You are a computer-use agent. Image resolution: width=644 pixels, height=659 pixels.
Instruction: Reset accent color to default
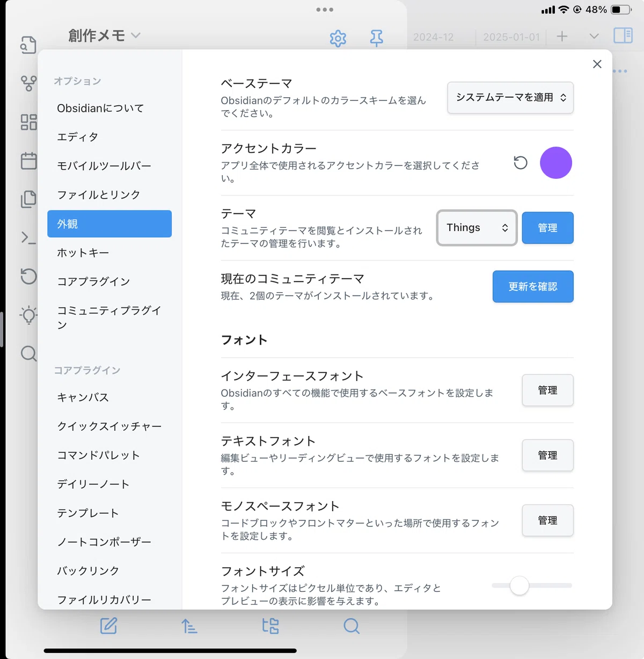point(521,163)
